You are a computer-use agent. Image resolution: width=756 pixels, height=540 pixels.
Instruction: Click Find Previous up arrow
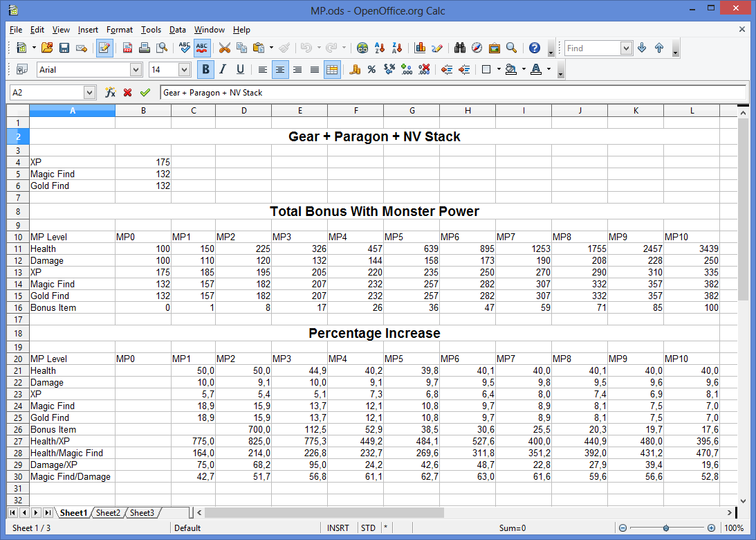(x=659, y=48)
